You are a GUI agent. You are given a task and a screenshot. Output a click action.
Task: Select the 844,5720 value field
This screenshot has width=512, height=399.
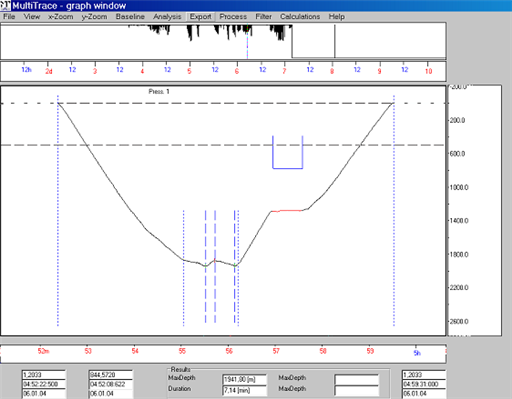pyautogui.click(x=111, y=375)
